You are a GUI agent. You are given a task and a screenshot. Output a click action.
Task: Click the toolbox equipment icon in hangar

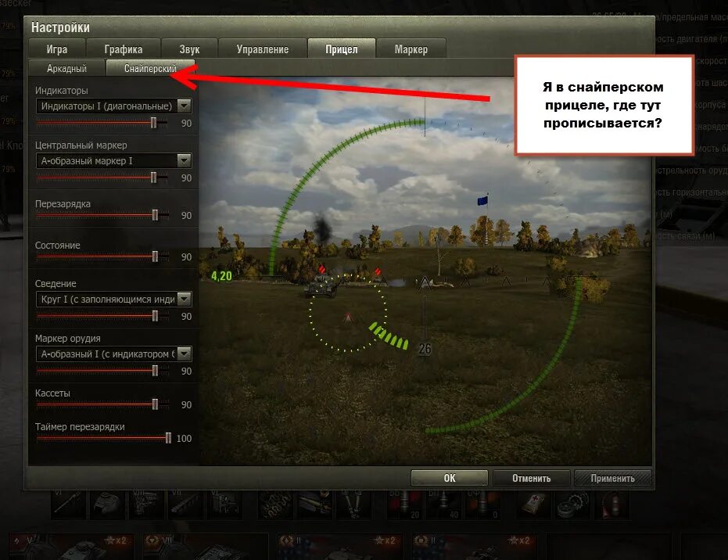314,504
